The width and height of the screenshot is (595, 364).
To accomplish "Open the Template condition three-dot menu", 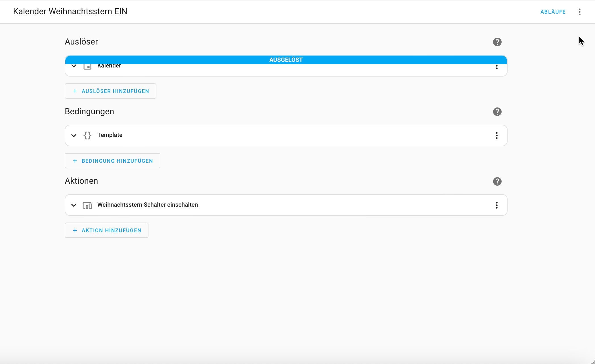I will coord(496,136).
